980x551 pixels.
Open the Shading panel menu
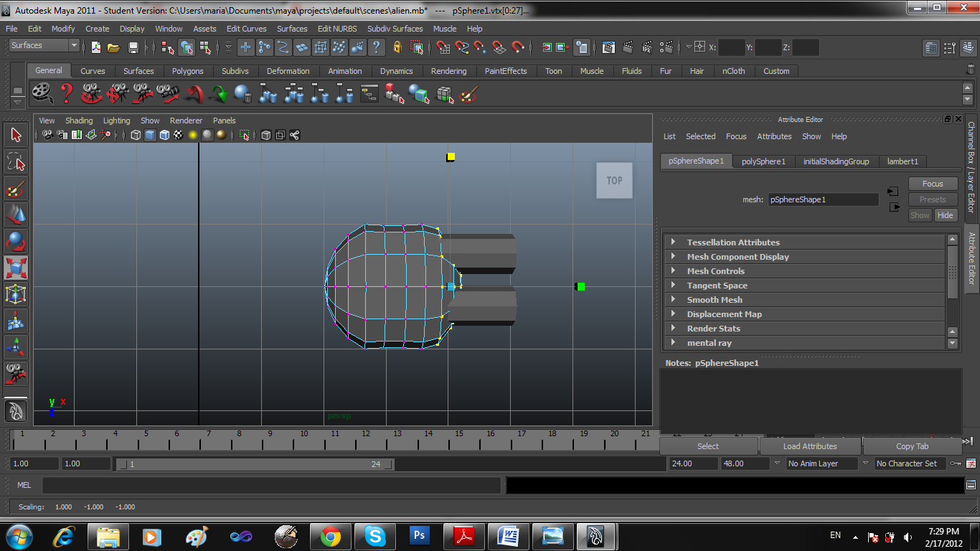point(79,121)
